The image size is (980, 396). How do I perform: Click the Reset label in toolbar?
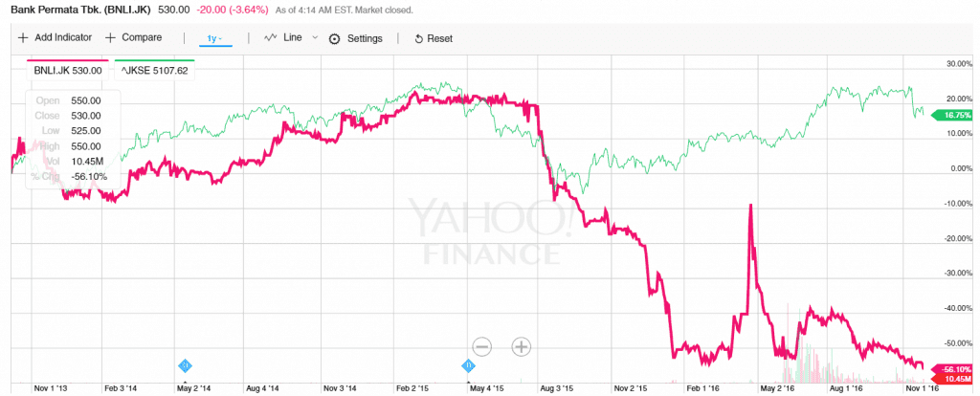(439, 39)
